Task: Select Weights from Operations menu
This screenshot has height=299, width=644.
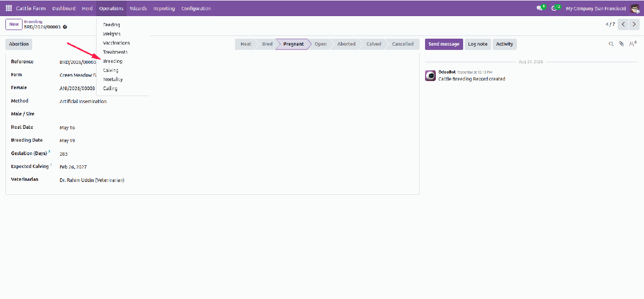Action: 122,34
